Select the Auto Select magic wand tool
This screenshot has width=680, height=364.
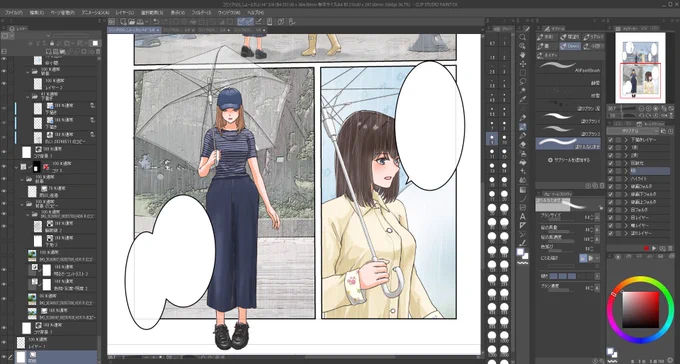pyautogui.click(x=523, y=90)
